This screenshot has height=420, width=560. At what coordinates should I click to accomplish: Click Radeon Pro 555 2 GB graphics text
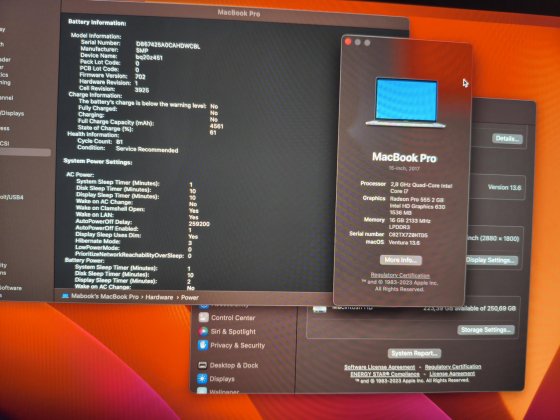tap(416, 199)
